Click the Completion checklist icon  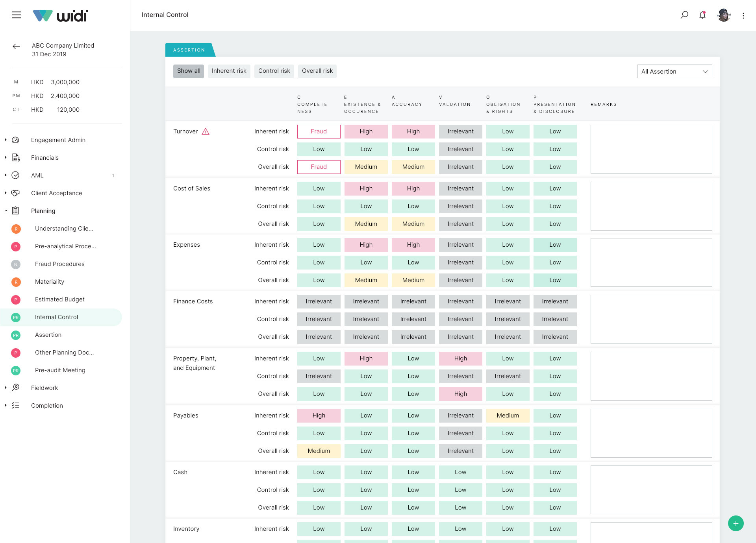(15, 406)
